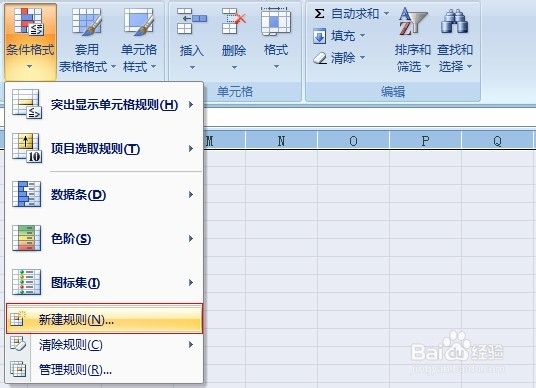Expand the 图标集 submenu arrow

[191, 282]
